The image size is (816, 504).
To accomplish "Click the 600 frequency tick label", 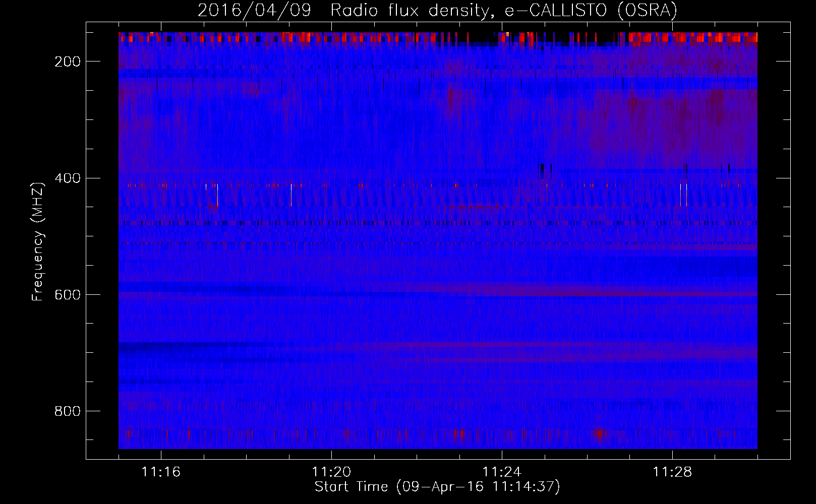I will point(68,295).
